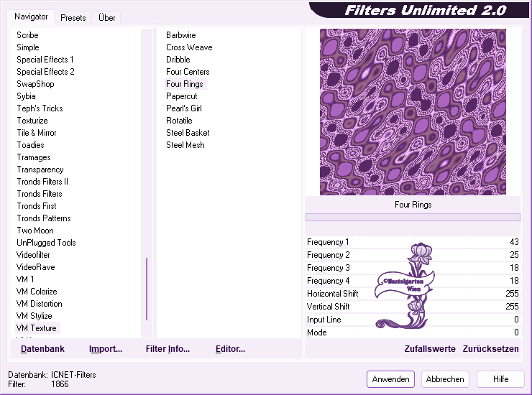
Task: Click the Mode slider
Action: (x=413, y=333)
